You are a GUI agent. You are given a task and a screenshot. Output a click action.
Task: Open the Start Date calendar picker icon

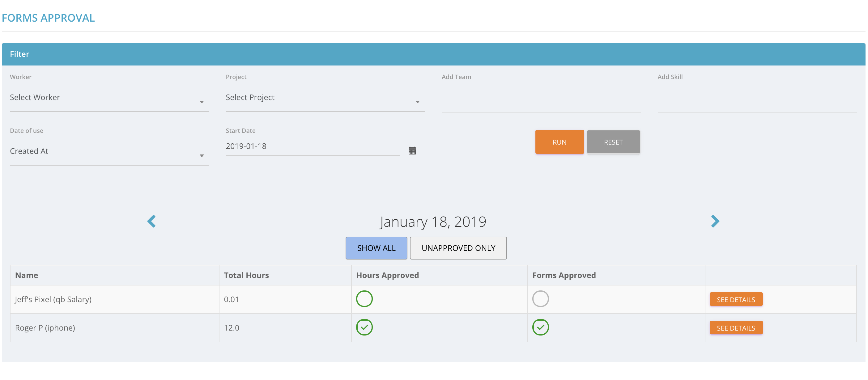coord(412,150)
